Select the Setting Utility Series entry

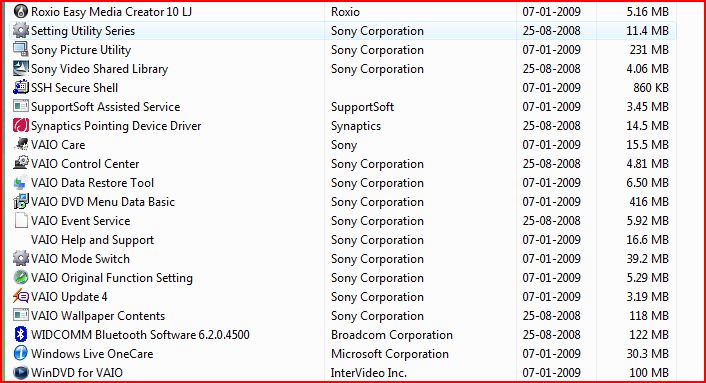342,31
